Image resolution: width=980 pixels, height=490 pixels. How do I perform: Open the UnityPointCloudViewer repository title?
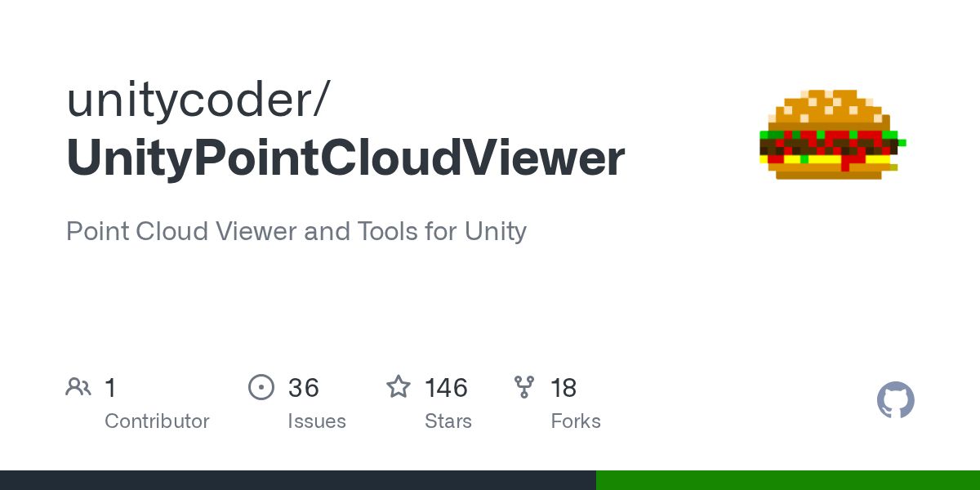345,158
